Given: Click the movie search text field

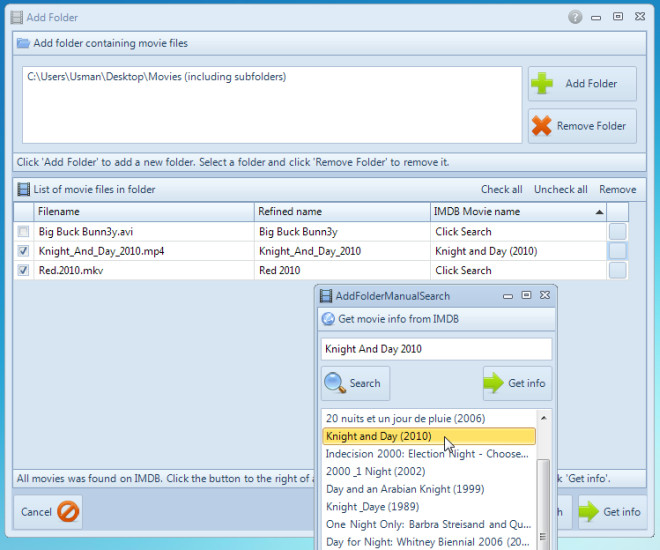Looking at the screenshot, I should coord(436,349).
